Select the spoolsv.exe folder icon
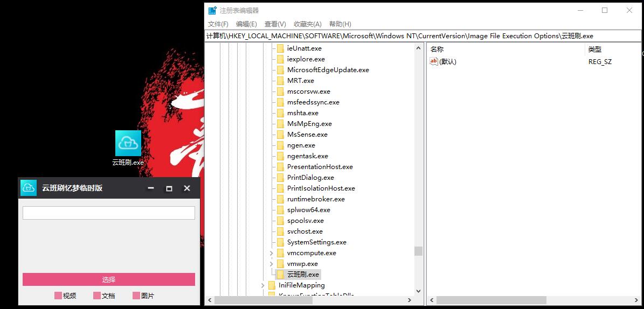This screenshot has width=644, height=309. click(x=280, y=220)
